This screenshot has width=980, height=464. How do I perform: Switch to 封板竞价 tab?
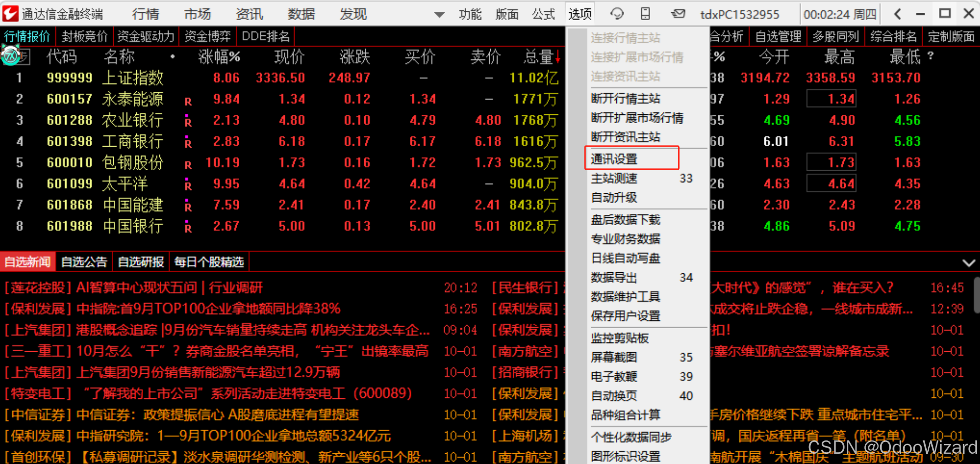(85, 36)
